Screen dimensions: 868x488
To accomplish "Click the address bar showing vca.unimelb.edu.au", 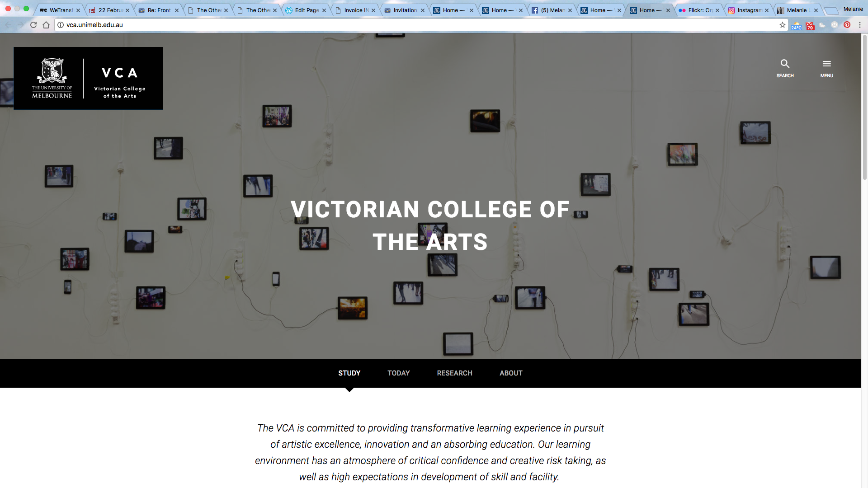I will 407,25.
